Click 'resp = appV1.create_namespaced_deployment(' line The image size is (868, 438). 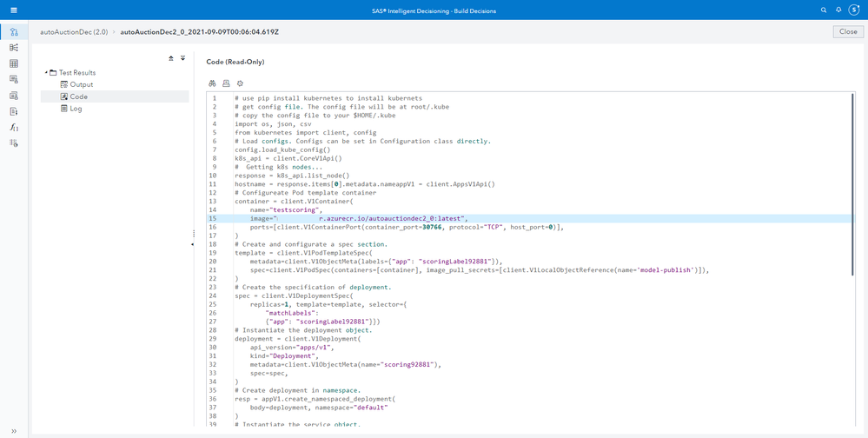[x=315, y=399]
